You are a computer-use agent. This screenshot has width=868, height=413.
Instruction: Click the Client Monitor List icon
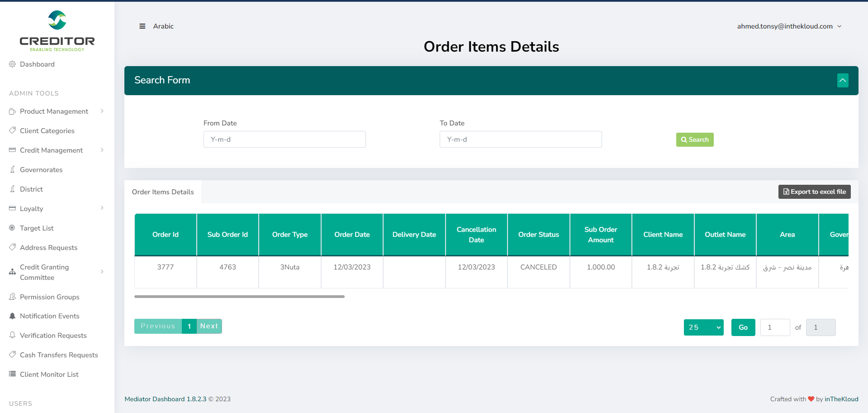click(12, 374)
